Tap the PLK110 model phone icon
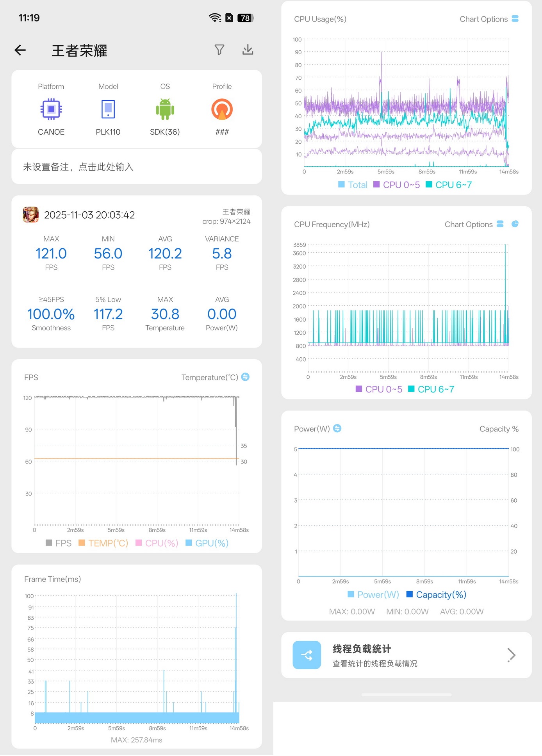The width and height of the screenshot is (542, 756). 108,109
